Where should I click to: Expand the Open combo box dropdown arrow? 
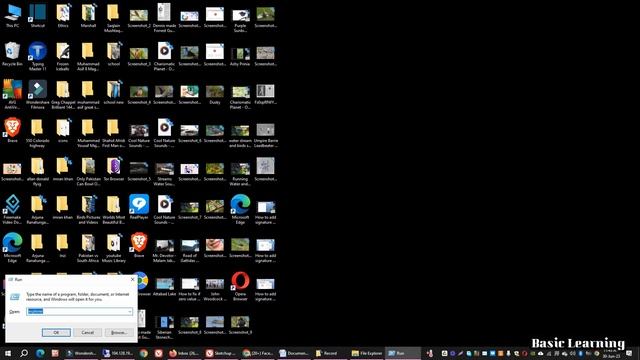point(130,311)
